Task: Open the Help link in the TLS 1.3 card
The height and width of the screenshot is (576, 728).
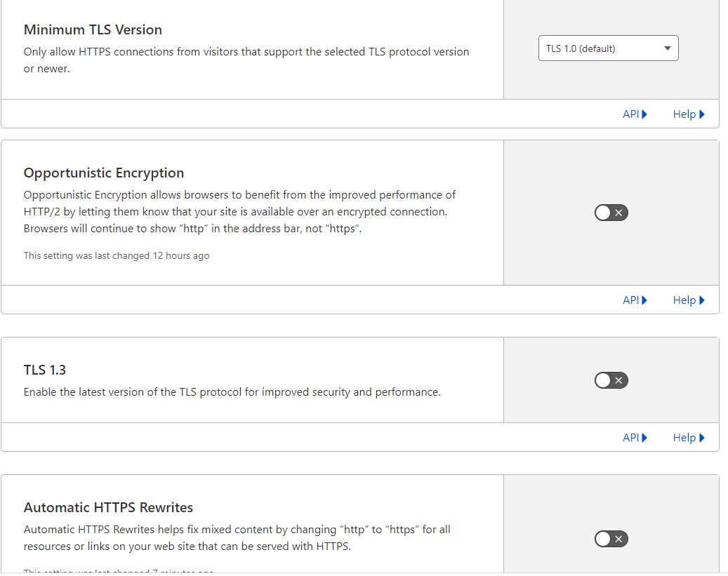Action: click(684, 438)
